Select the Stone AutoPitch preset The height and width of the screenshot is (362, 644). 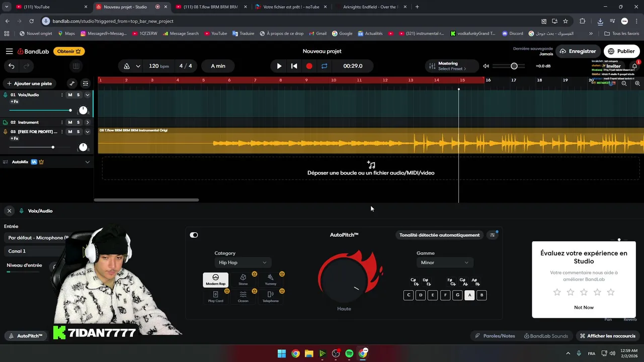243,280
